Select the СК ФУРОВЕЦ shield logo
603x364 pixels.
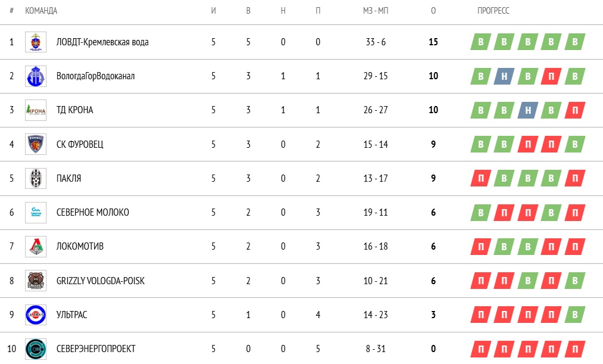[x=35, y=144]
